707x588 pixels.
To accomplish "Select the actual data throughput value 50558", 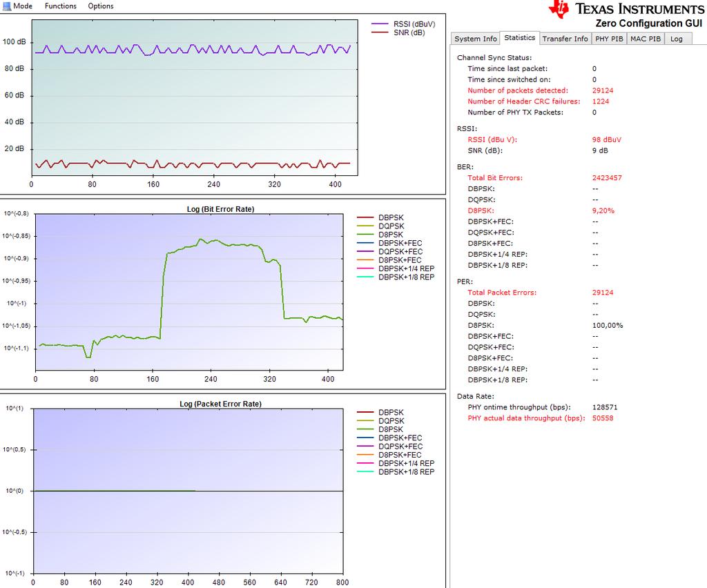I will (x=602, y=418).
